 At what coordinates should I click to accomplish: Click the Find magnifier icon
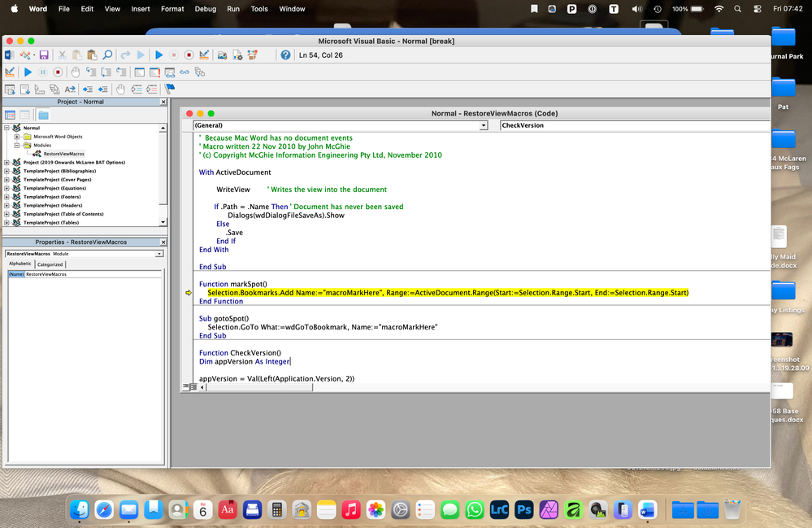pyautogui.click(x=107, y=55)
